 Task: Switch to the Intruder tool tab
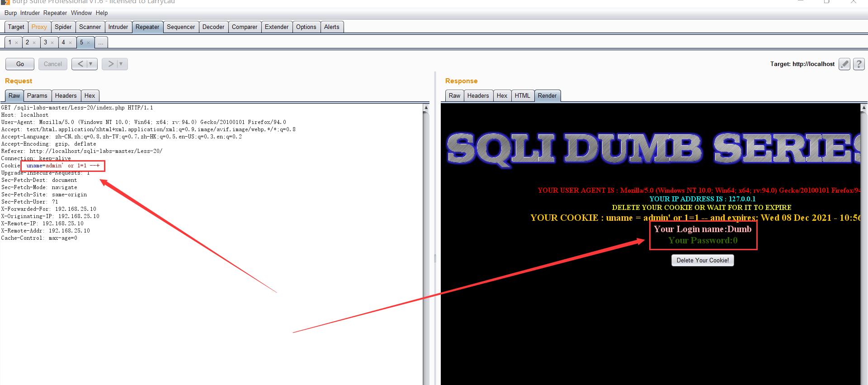pos(118,27)
